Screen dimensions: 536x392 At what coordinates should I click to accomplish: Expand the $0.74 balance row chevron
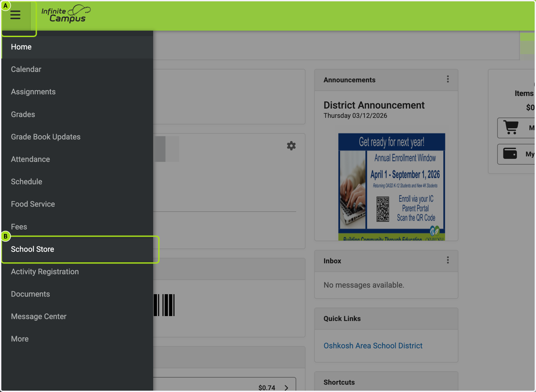tap(286, 388)
